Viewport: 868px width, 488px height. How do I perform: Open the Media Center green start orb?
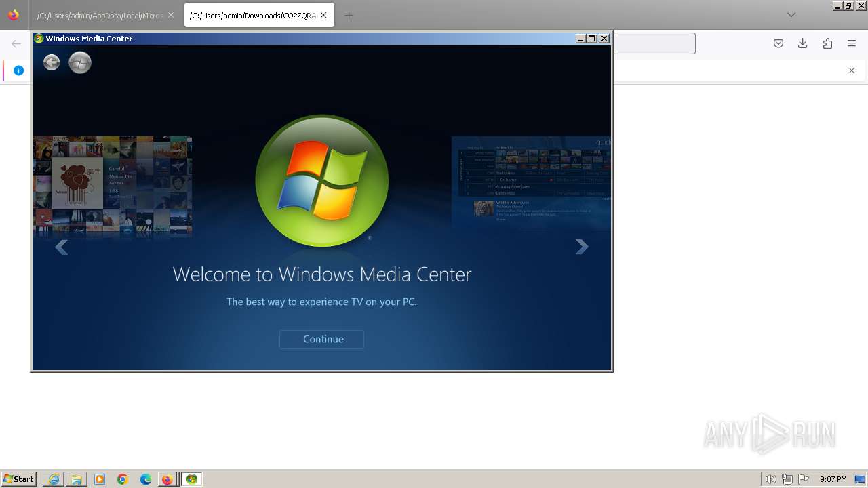click(80, 63)
